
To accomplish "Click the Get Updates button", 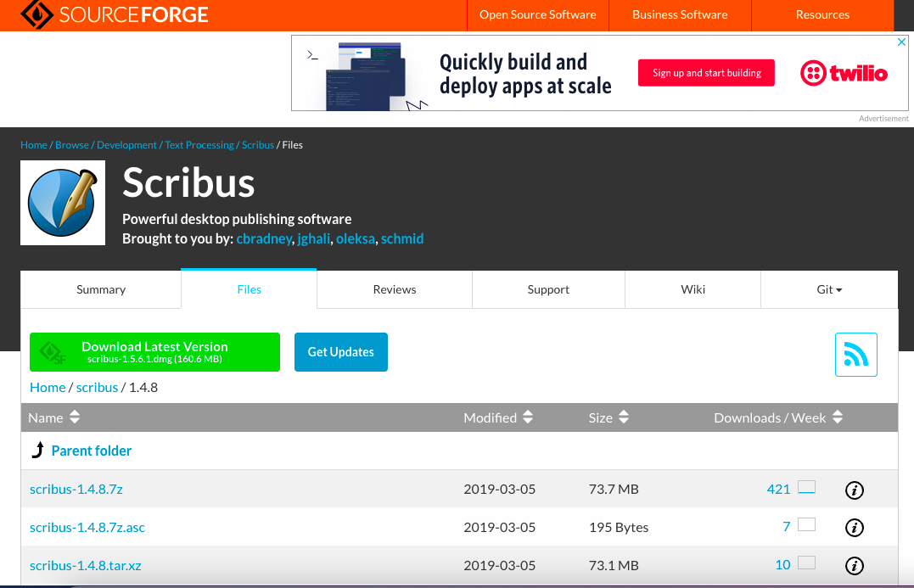I will pyautogui.click(x=341, y=352).
